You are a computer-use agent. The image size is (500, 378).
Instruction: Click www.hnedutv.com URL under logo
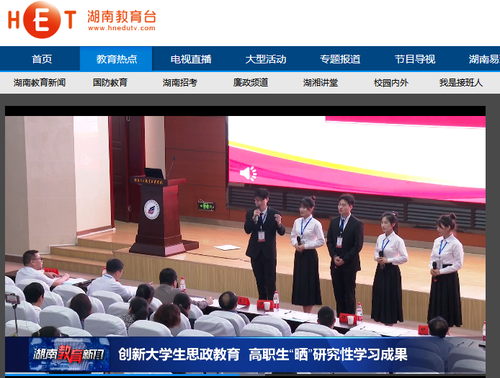[x=122, y=28]
